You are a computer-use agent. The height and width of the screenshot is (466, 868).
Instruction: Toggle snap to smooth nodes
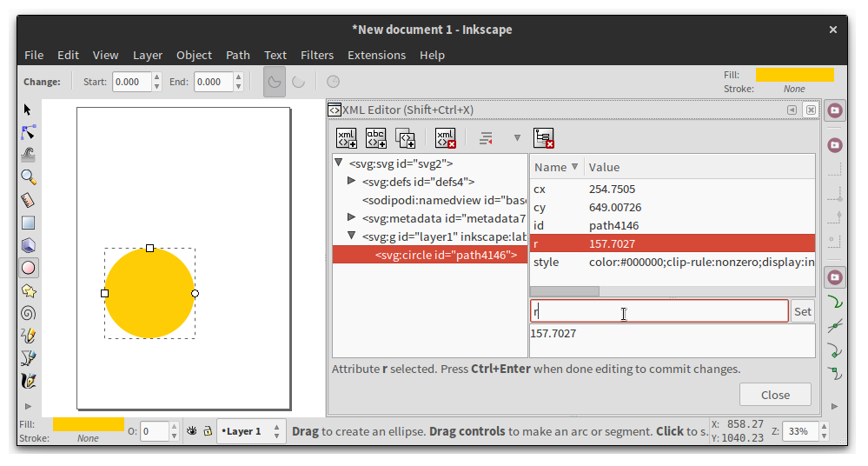pos(835,374)
